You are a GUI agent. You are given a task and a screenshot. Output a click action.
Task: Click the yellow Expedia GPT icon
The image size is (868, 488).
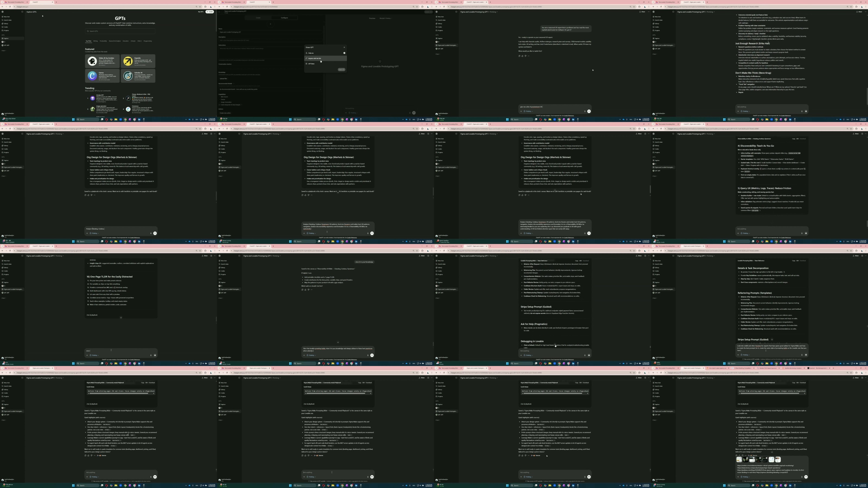point(128,61)
